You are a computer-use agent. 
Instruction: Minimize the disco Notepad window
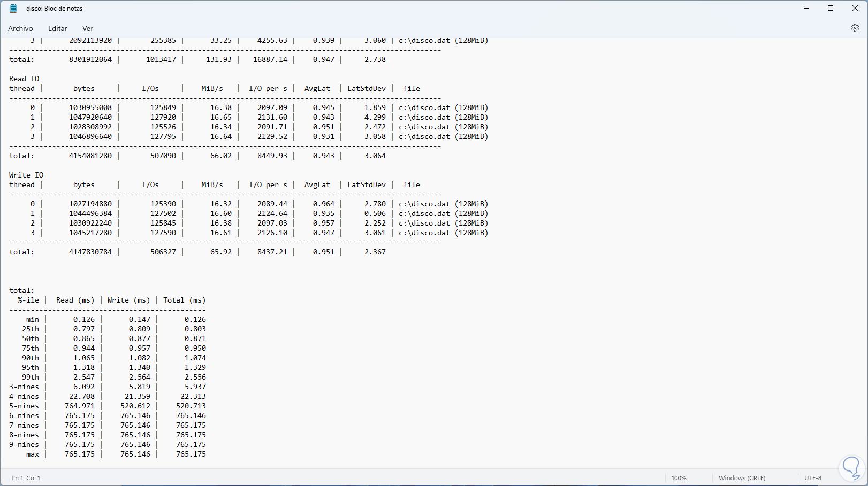pyautogui.click(x=806, y=9)
